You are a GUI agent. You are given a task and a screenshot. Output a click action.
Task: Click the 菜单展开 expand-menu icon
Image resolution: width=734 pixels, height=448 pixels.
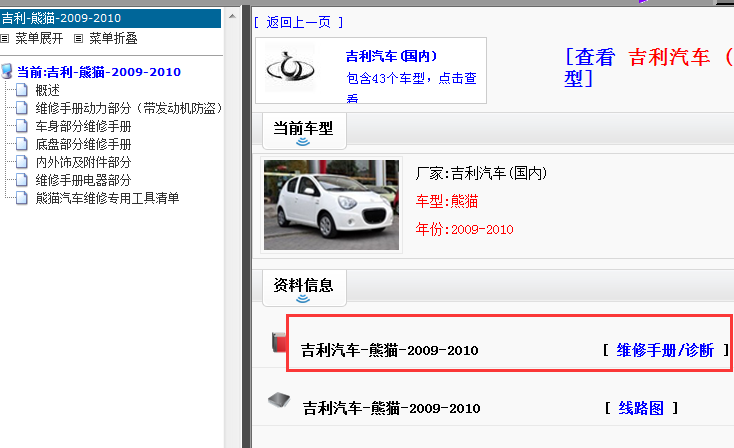click(5, 38)
